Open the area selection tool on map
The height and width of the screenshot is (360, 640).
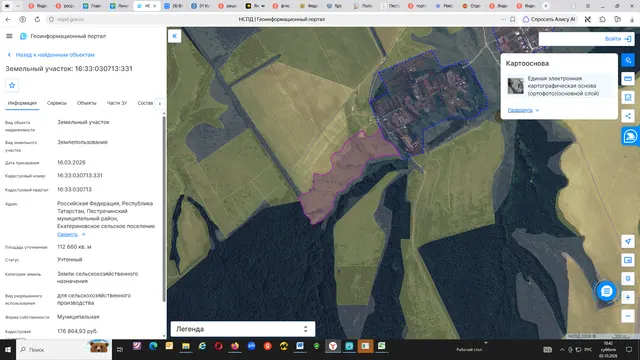(x=628, y=97)
